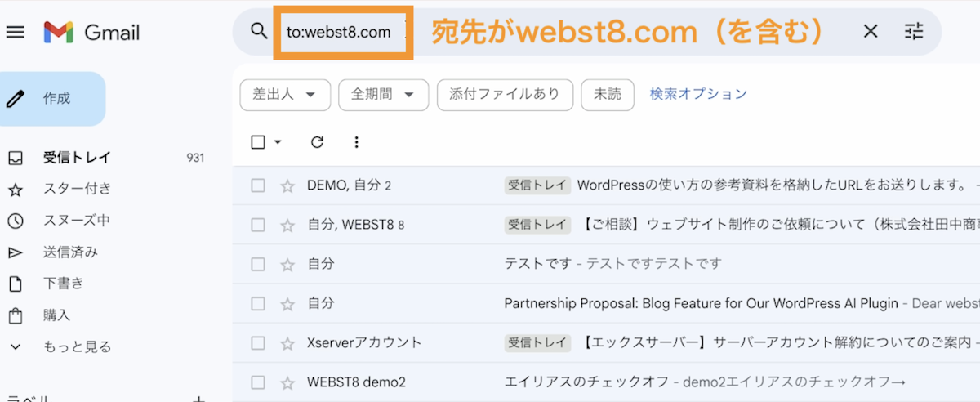This screenshot has height=402, width=980.
Task: Star the Xserverアカウント email
Action: [287, 342]
